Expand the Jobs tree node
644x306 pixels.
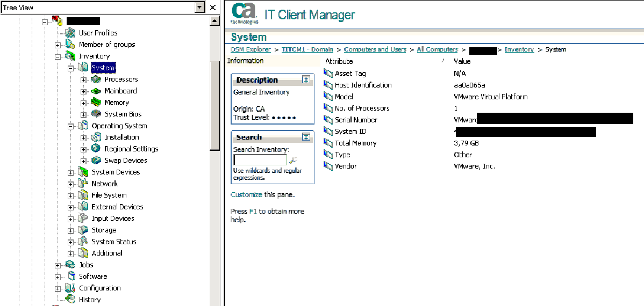point(58,265)
